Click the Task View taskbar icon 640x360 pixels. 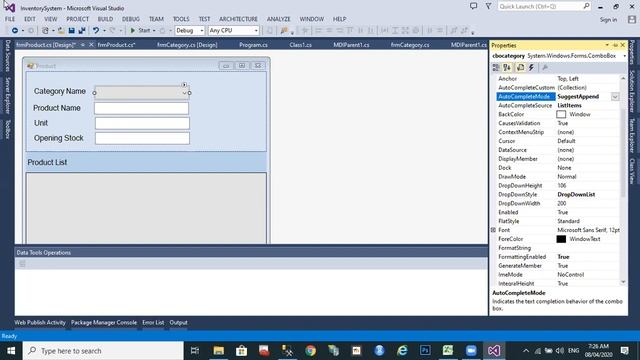point(195,351)
